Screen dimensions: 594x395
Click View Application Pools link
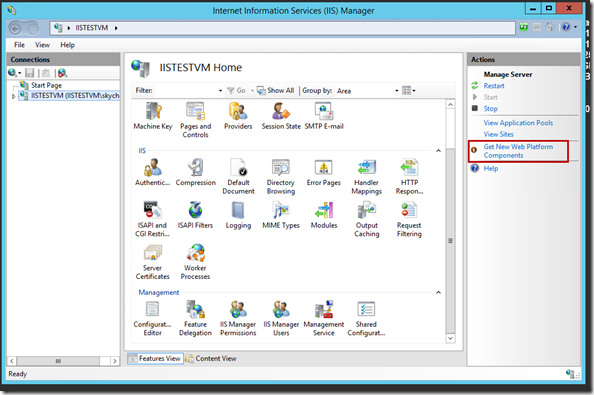pos(518,123)
